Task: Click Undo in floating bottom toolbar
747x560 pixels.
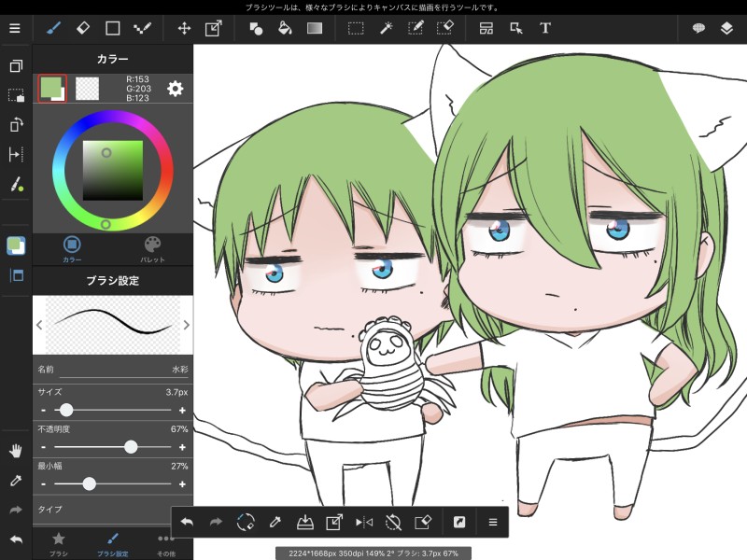Action: pos(187,523)
